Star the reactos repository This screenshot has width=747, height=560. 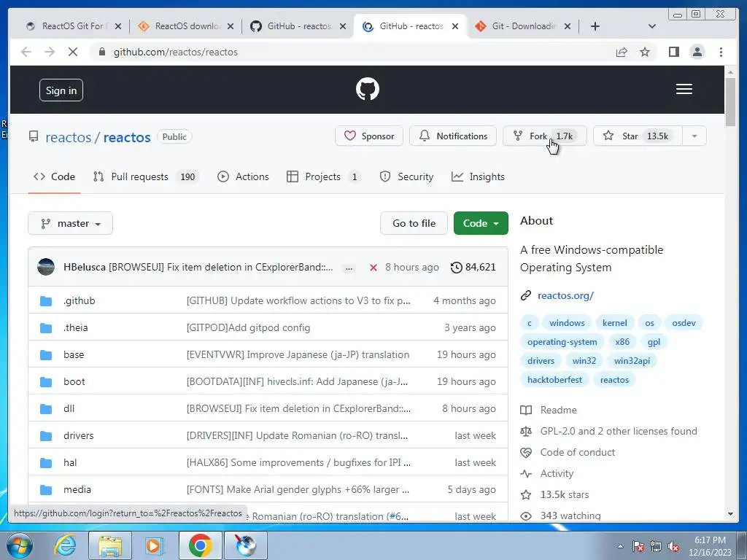(638, 136)
